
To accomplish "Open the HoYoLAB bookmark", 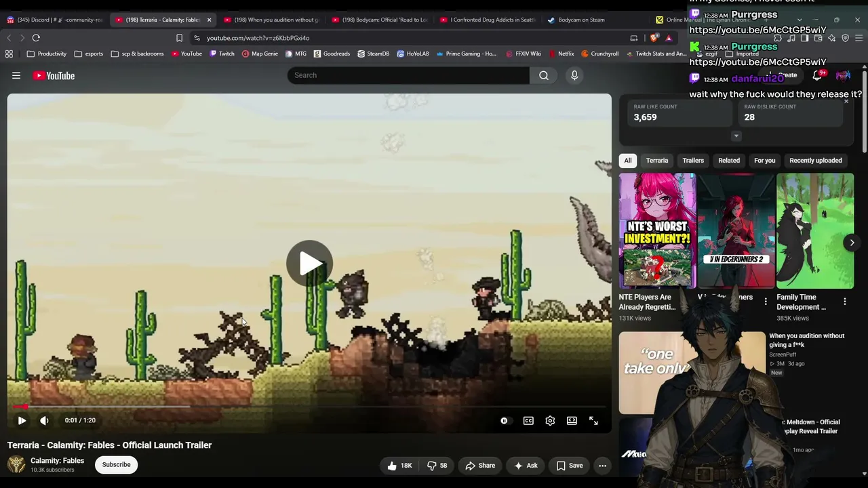I will 413,54.
